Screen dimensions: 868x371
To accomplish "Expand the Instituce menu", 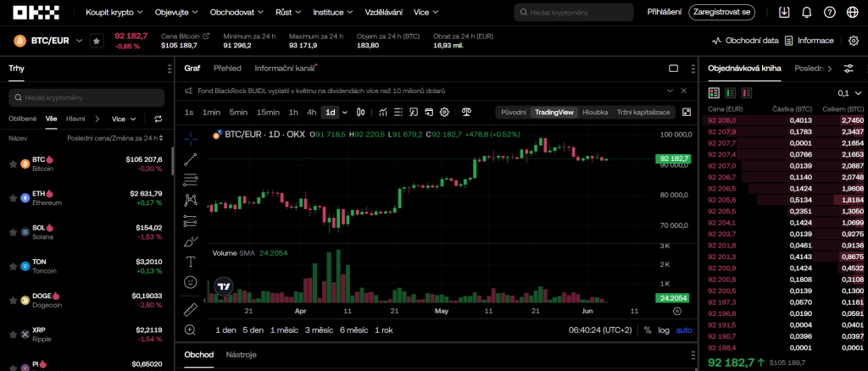I will click(333, 12).
